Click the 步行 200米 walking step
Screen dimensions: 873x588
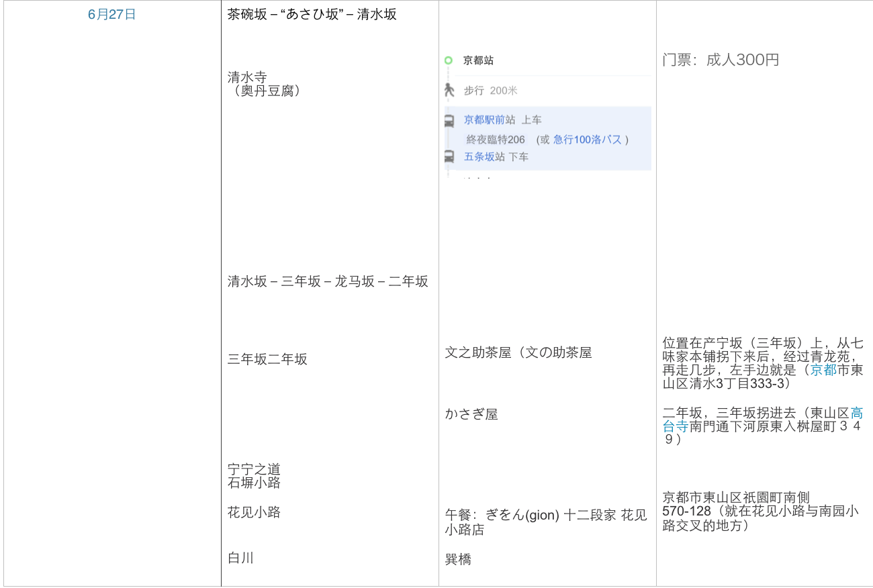tap(490, 91)
